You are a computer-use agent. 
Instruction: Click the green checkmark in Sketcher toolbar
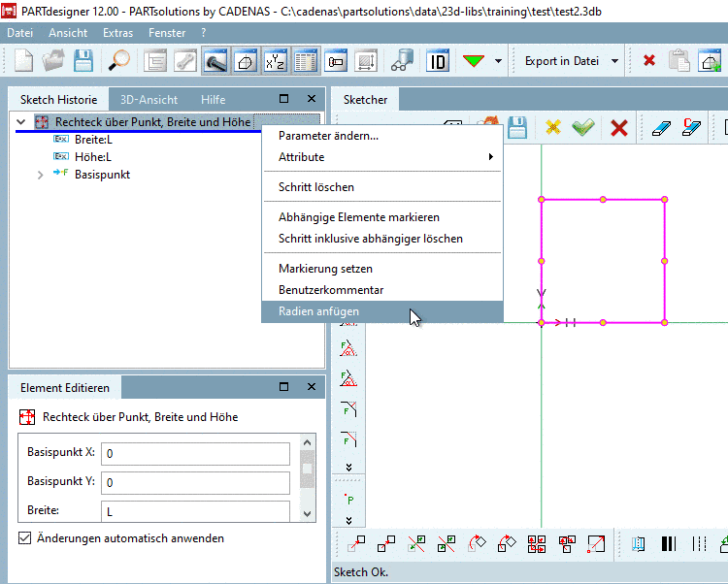(582, 128)
